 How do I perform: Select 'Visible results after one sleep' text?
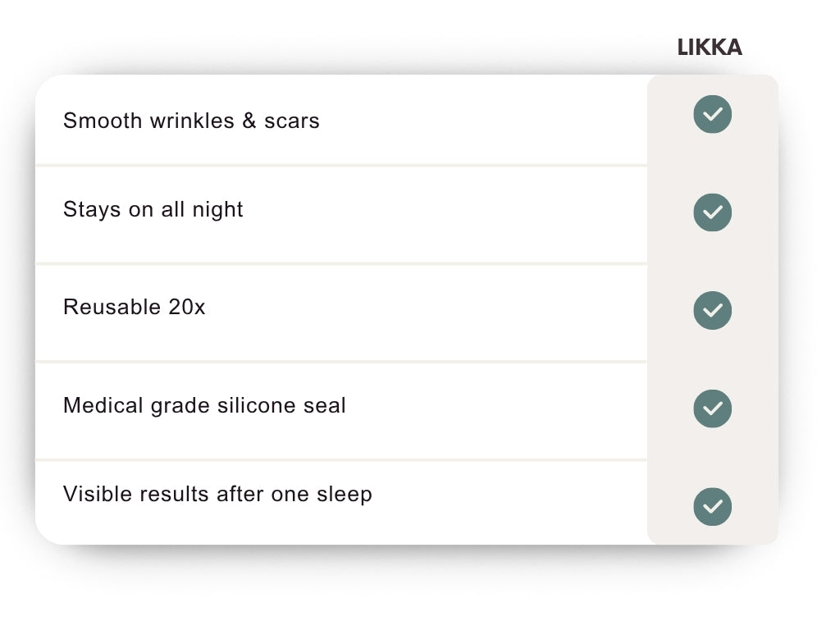(x=217, y=495)
